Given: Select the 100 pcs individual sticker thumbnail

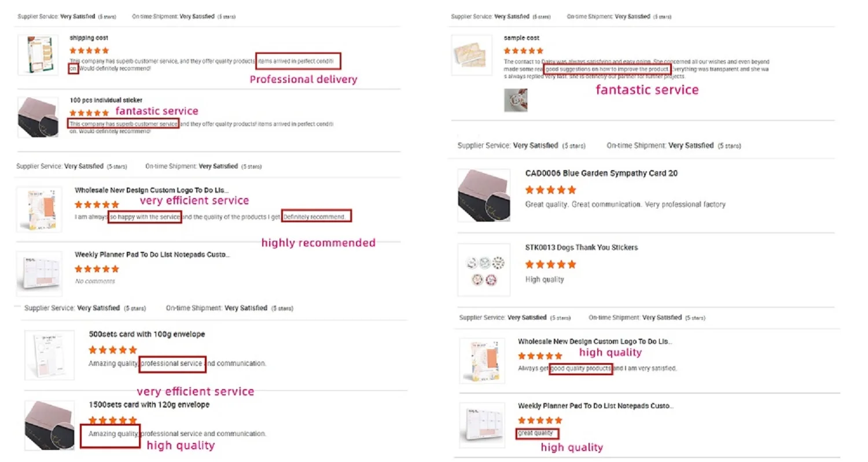Looking at the screenshot, I should 38,117.
